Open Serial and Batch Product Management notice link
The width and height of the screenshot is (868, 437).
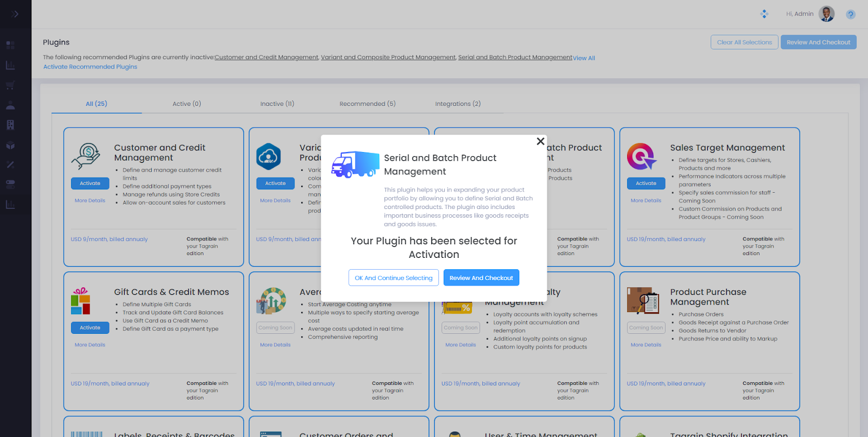tap(515, 57)
